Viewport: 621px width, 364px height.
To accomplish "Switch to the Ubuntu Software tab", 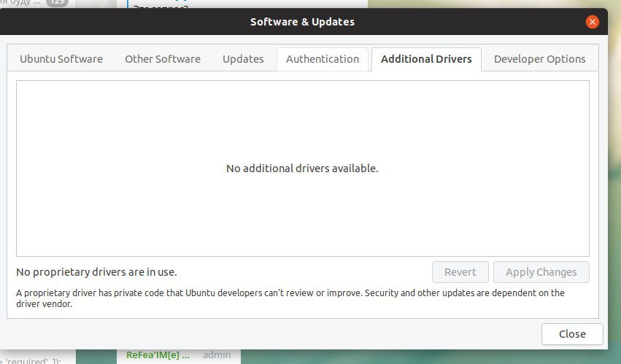I will pyautogui.click(x=61, y=59).
